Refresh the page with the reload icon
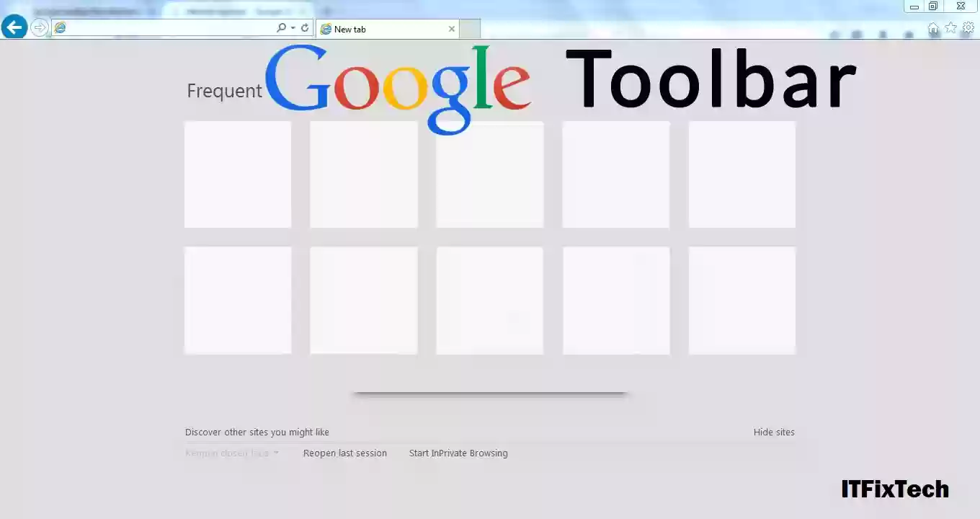The width and height of the screenshot is (980, 519). point(305,28)
